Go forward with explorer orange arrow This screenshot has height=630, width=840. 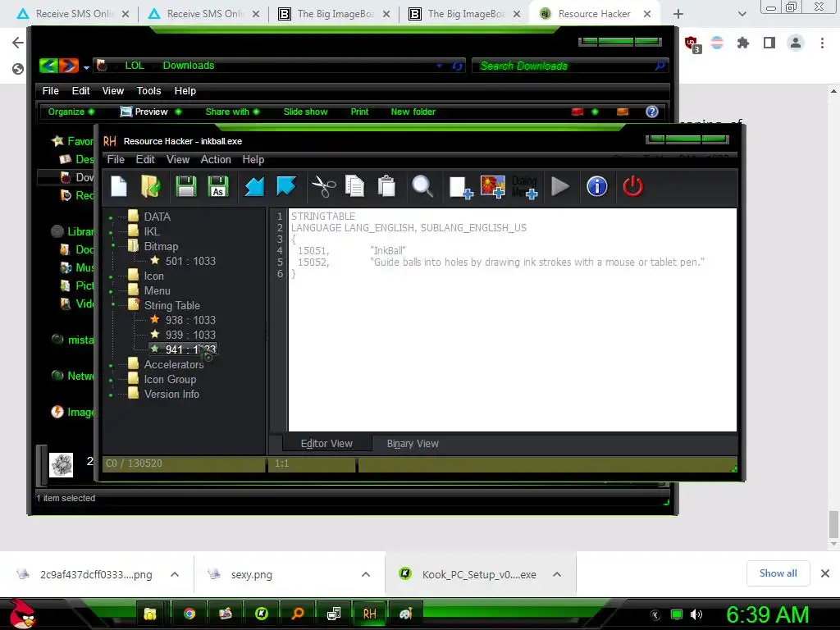pyautogui.click(x=69, y=66)
